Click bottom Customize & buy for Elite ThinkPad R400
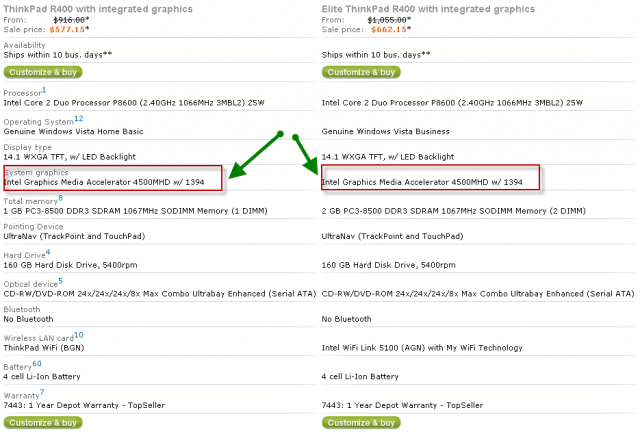The width and height of the screenshot is (640, 434). pyautogui.click(x=361, y=423)
